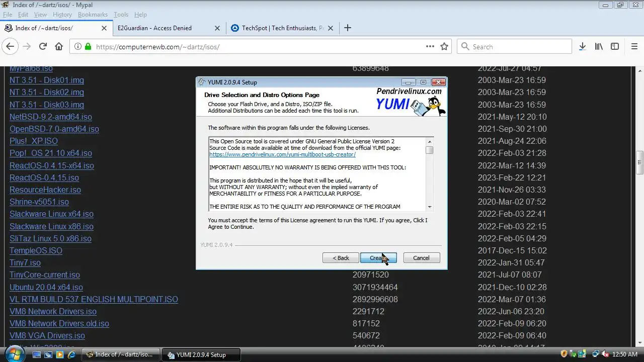
Task: Open Help menu in Mypal
Action: [x=140, y=15]
